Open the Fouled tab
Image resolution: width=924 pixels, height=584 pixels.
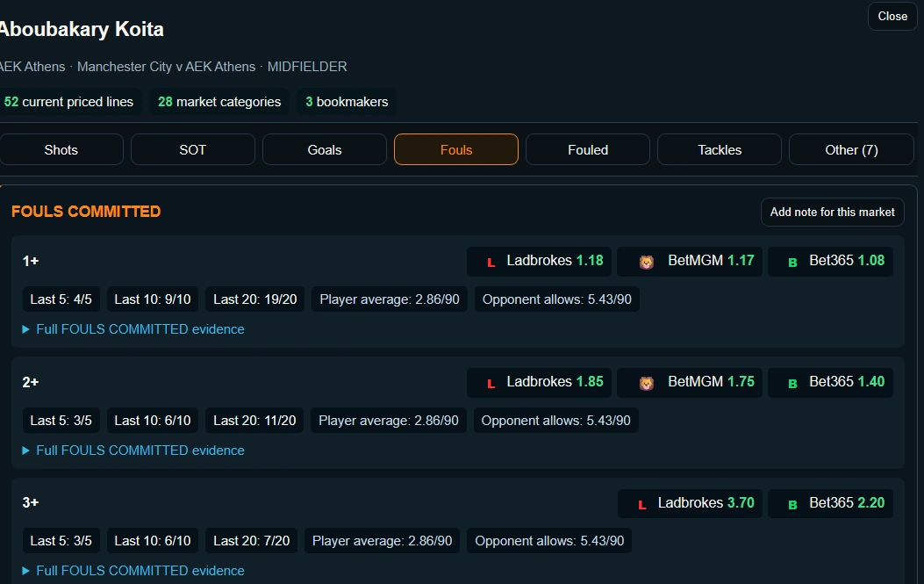[x=588, y=150]
